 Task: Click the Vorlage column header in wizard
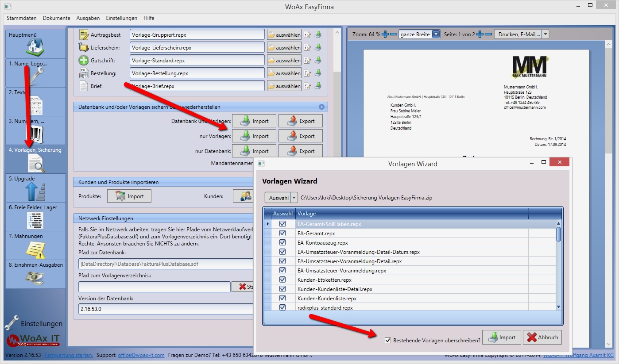(x=412, y=214)
